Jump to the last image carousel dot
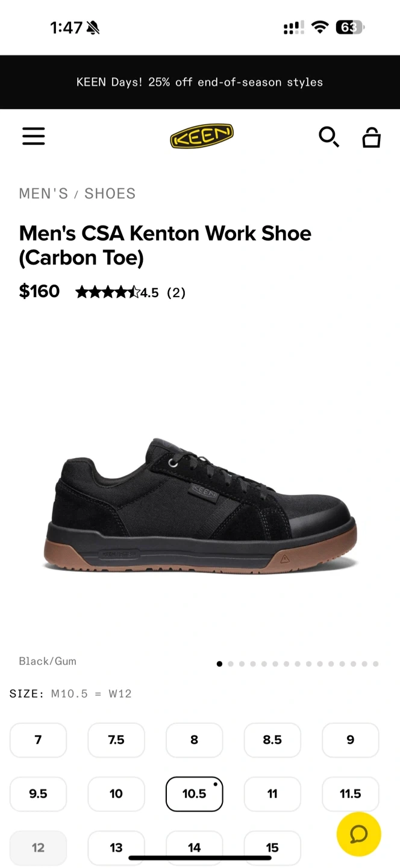This screenshot has height=868, width=400. 375,664
